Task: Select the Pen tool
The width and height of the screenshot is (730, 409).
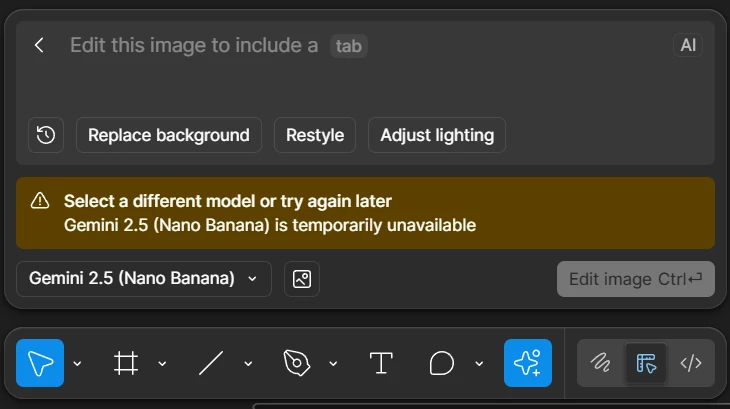Action: (297, 363)
